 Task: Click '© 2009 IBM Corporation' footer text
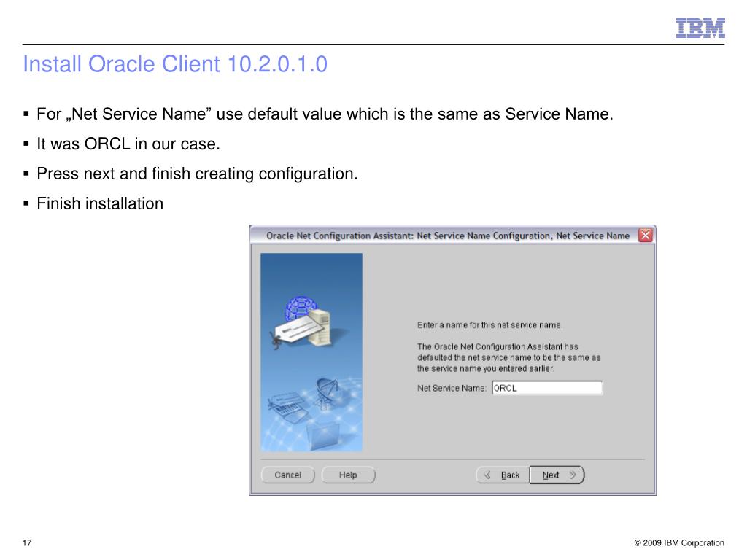point(679,542)
